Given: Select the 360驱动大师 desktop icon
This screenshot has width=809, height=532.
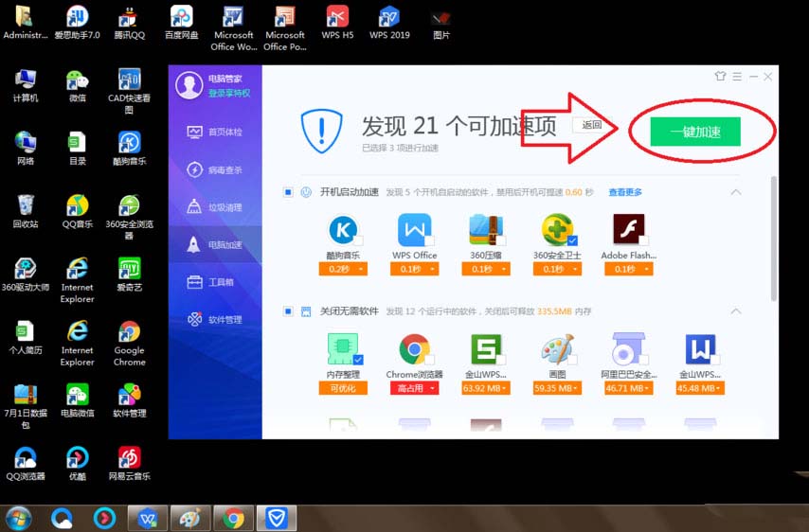Looking at the screenshot, I should 26,275.
